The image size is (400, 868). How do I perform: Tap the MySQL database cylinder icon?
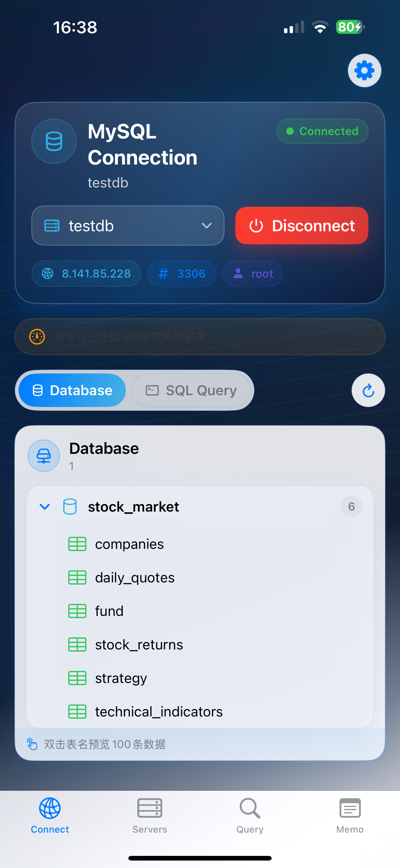(x=54, y=141)
